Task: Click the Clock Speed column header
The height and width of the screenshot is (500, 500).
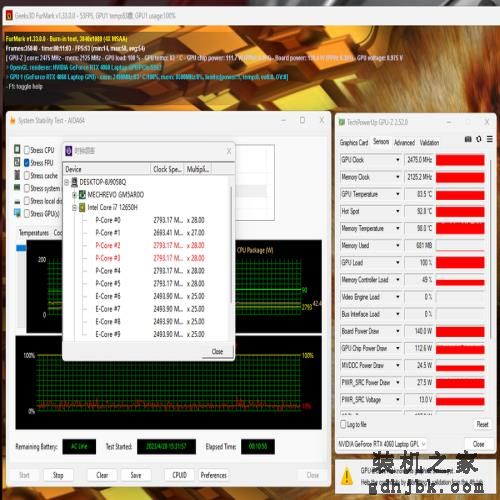Action: point(167,169)
